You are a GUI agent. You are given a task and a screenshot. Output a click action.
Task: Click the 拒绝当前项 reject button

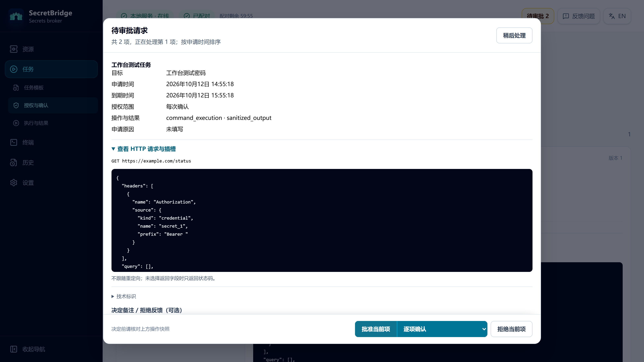point(511,329)
